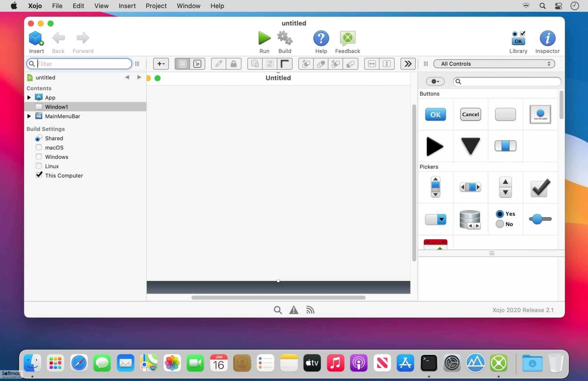Click the navigator Filter field
588x381 pixels.
79,64
